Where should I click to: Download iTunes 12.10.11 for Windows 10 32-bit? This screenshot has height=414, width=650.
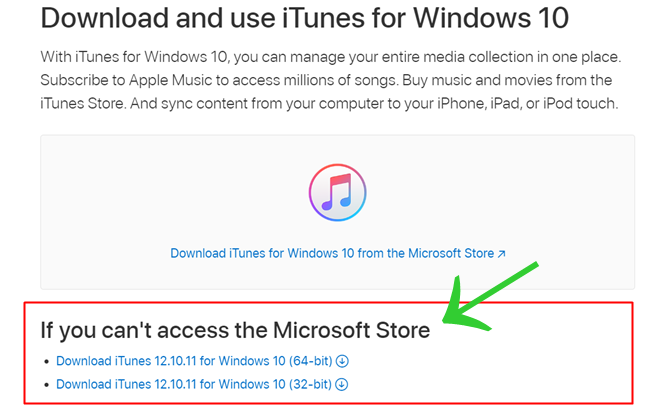[x=194, y=384]
